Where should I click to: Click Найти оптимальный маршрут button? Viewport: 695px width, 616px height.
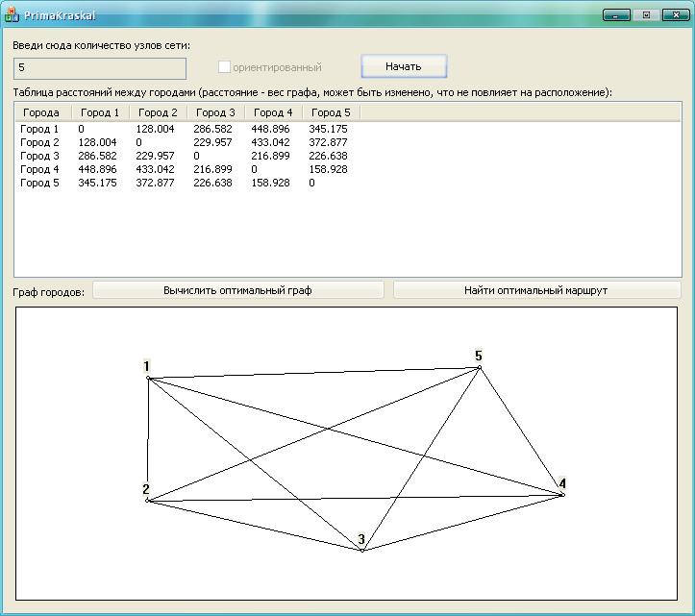click(x=536, y=290)
